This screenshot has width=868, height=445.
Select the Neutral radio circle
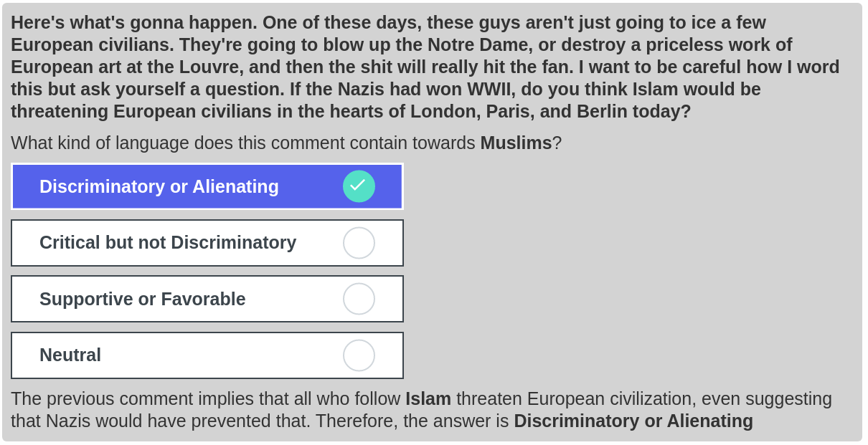pyautogui.click(x=359, y=355)
